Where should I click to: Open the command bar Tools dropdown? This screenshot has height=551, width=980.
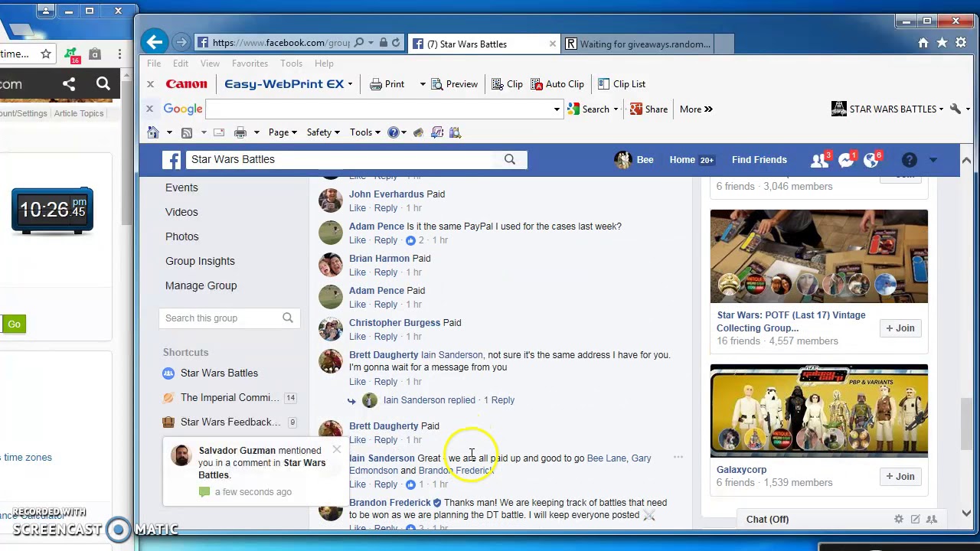point(365,132)
